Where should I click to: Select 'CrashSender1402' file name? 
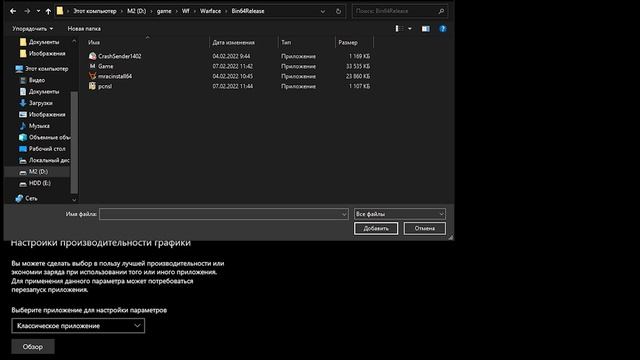(120, 56)
